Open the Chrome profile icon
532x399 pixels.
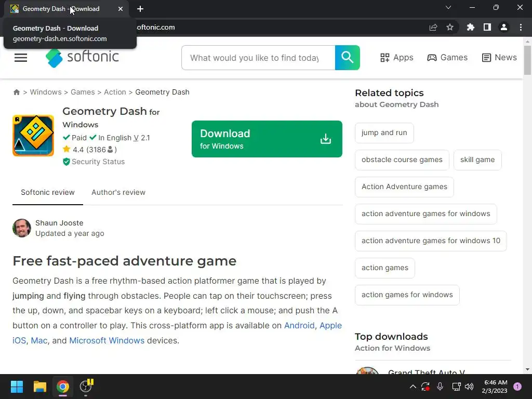coord(504,27)
